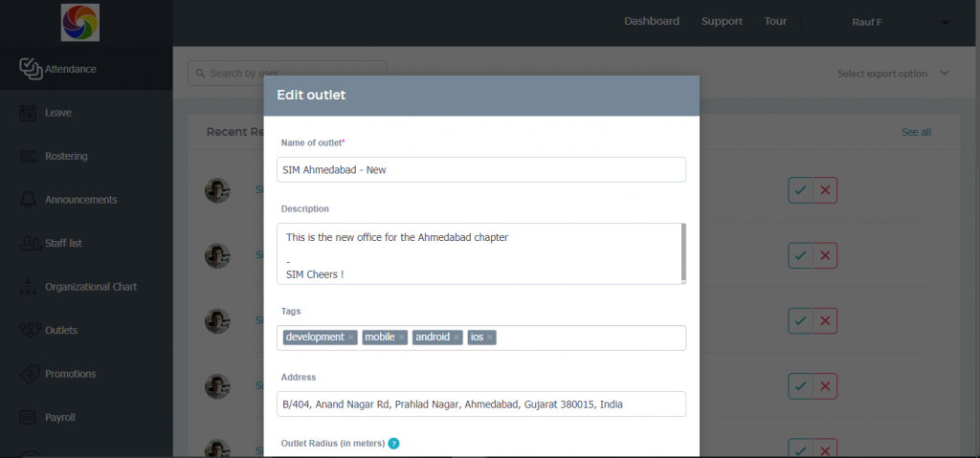Remove the development tag
980x458 pixels.
[351, 338]
